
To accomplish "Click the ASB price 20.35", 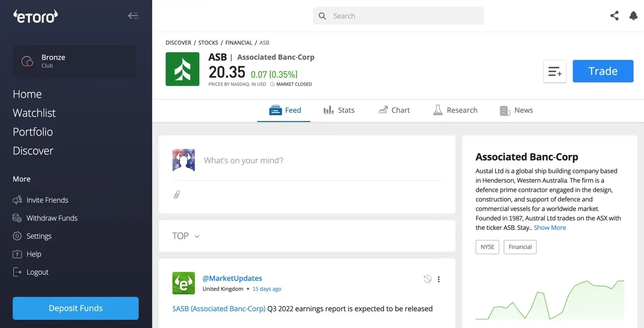I will point(227,72).
